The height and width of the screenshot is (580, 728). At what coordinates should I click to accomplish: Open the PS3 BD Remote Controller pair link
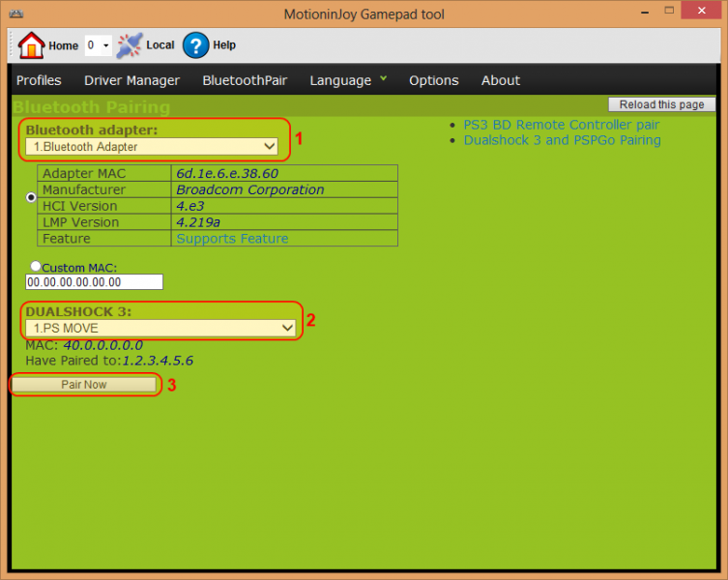coord(562,125)
